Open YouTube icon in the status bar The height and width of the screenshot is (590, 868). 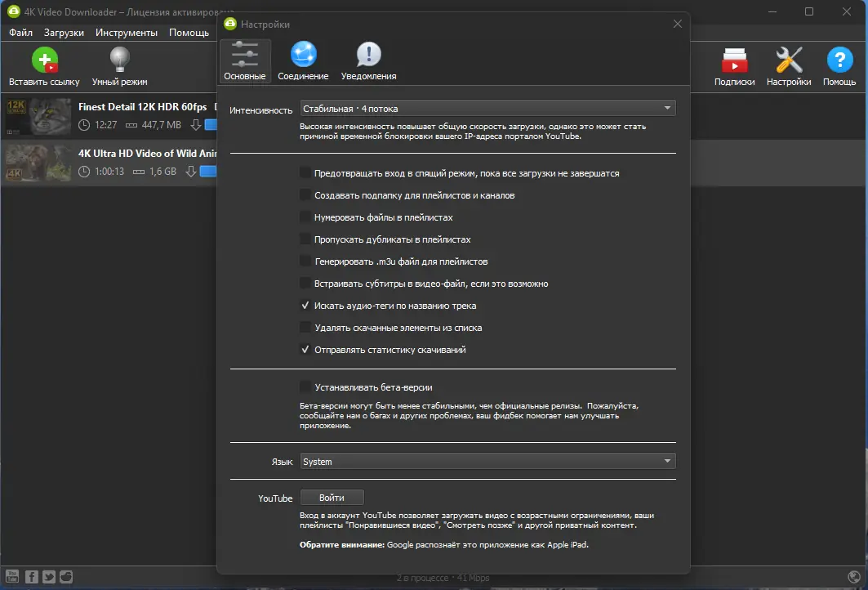coord(12,577)
